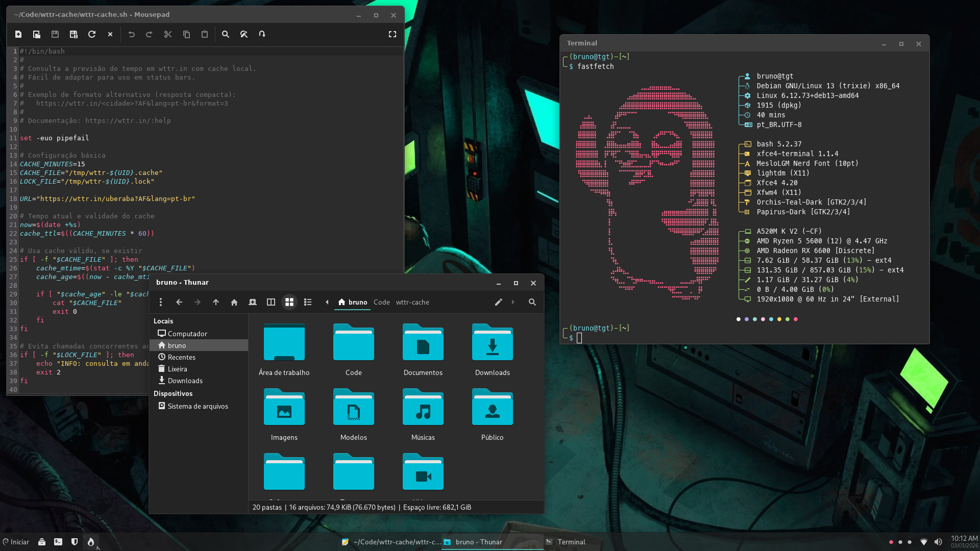This screenshot has height=551, width=980.
Task: Create new document in Mousepad toolbar
Action: tap(18, 34)
